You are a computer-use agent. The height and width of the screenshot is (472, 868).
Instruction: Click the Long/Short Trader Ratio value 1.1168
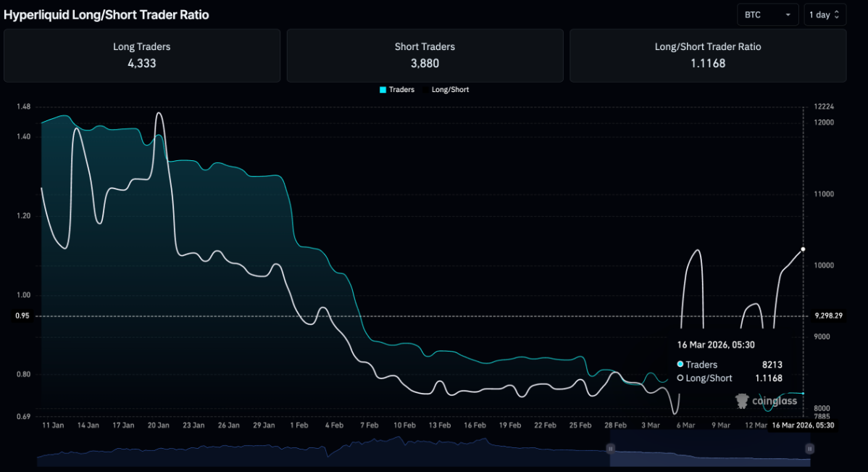pos(708,64)
